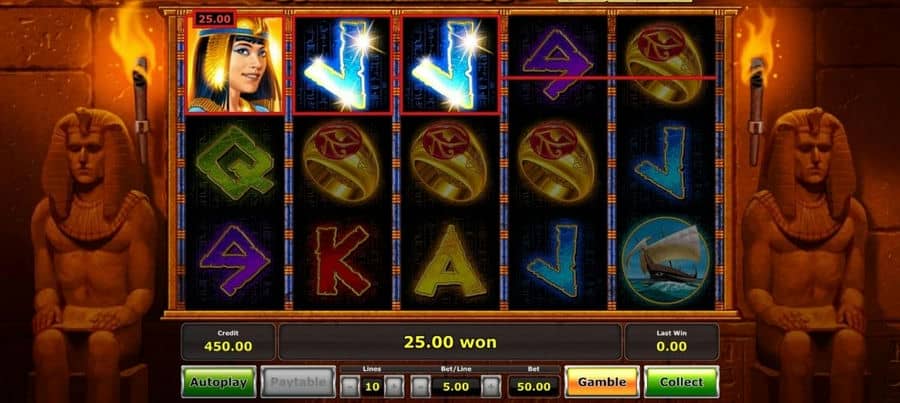Viewport: 900px width, 403px height.
Task: Select the purple 9 symbol bottom-left
Action: pos(234,260)
